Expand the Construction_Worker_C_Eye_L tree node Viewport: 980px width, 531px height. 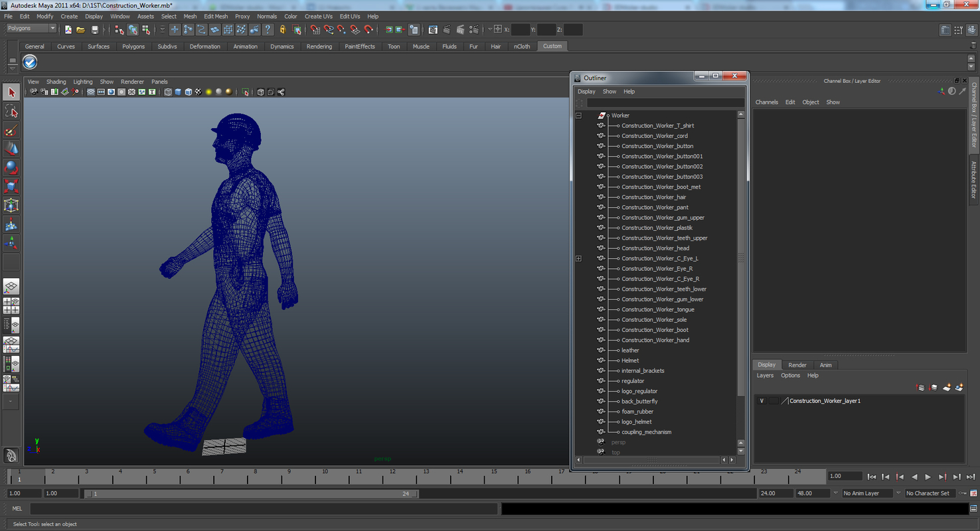pos(578,258)
